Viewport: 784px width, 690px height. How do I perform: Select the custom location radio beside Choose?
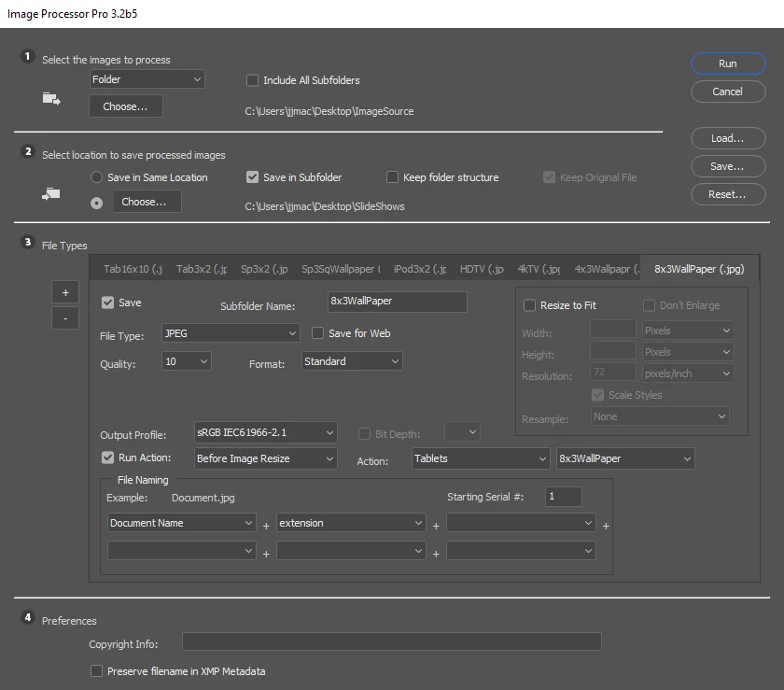point(96,203)
